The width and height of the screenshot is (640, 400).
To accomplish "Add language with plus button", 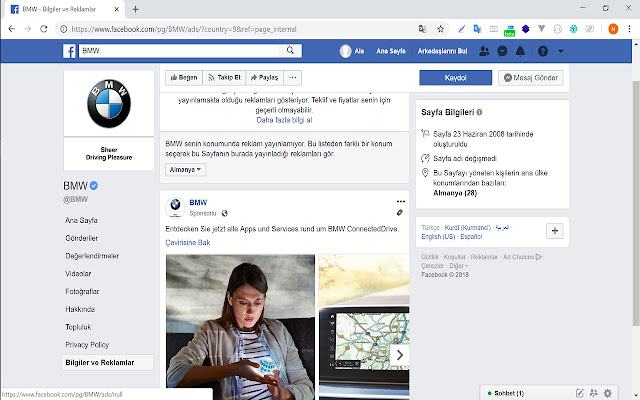I will tap(555, 231).
